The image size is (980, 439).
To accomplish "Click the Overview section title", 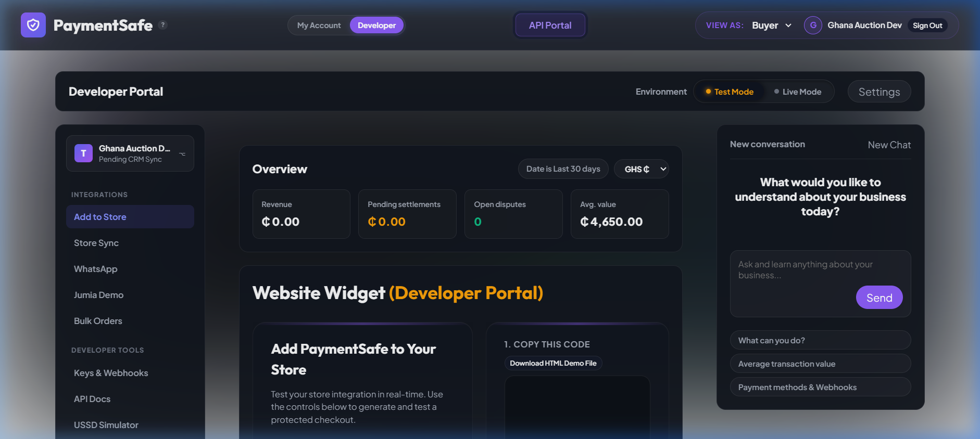I will tap(280, 169).
